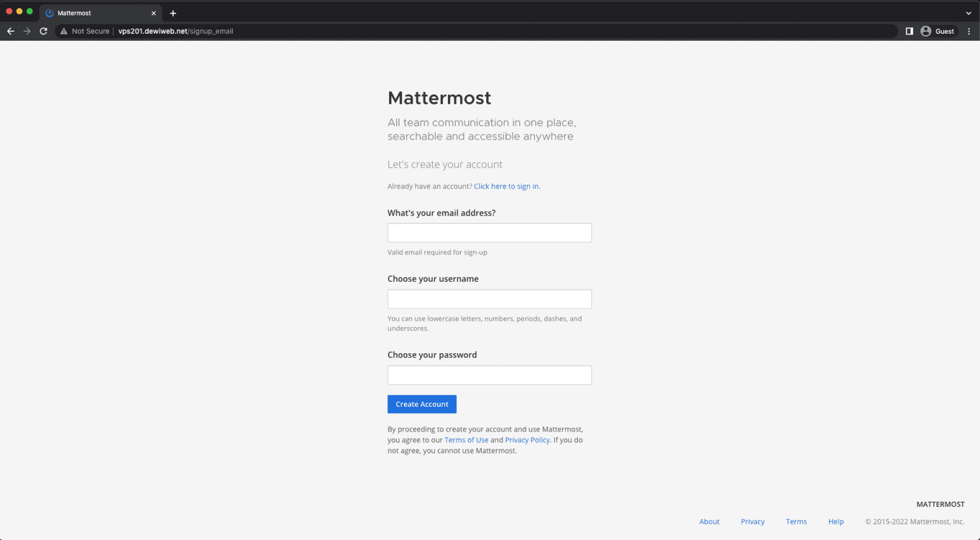980x540 pixels.
Task: Open a new tab with plus icon
Action: (173, 13)
